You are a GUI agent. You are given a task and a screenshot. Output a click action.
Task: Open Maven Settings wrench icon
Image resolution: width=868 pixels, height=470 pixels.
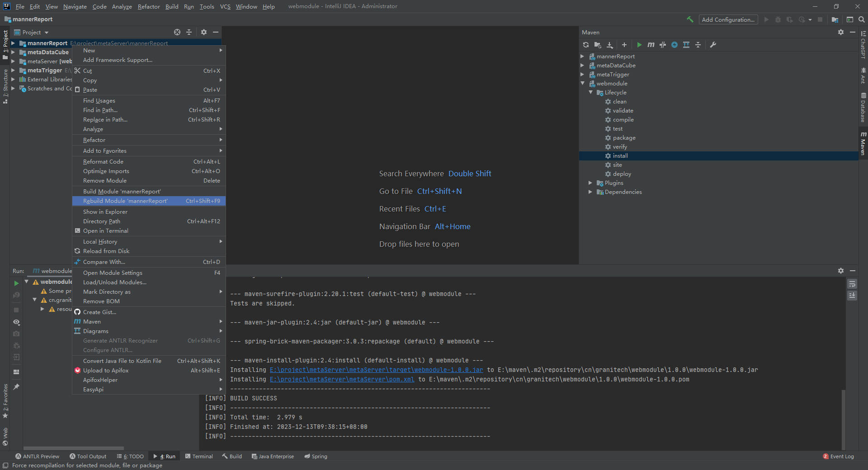[713, 45]
